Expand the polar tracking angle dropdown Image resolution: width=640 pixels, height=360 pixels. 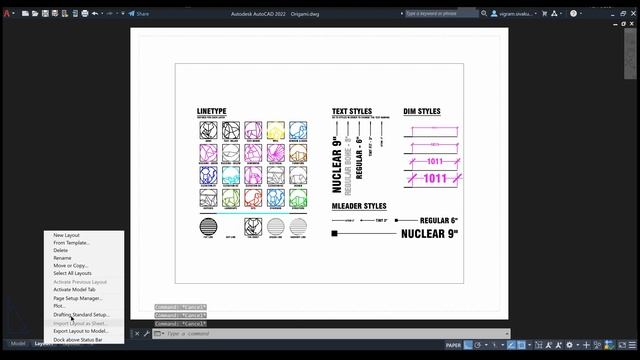(x=486, y=345)
